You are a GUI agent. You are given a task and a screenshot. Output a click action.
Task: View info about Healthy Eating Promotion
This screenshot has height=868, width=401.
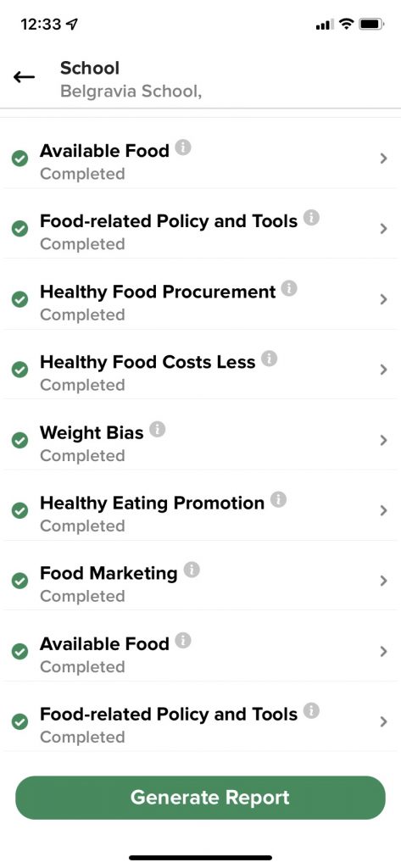click(279, 500)
